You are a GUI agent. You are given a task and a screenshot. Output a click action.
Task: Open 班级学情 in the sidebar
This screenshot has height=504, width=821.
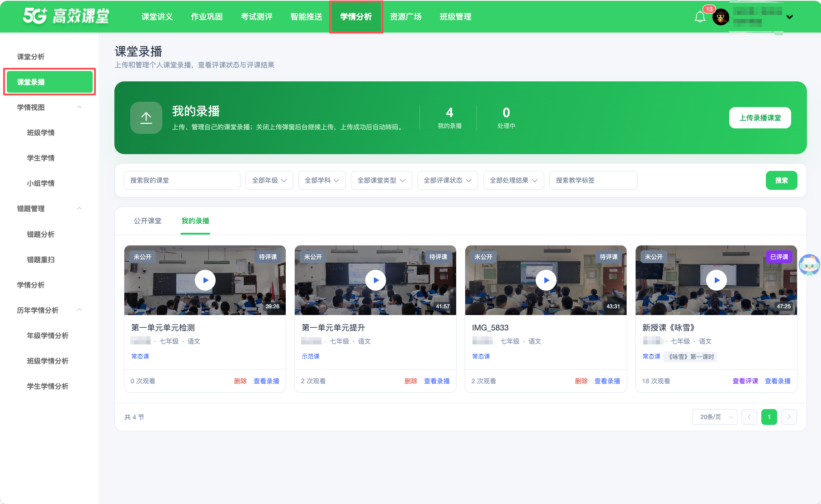41,132
